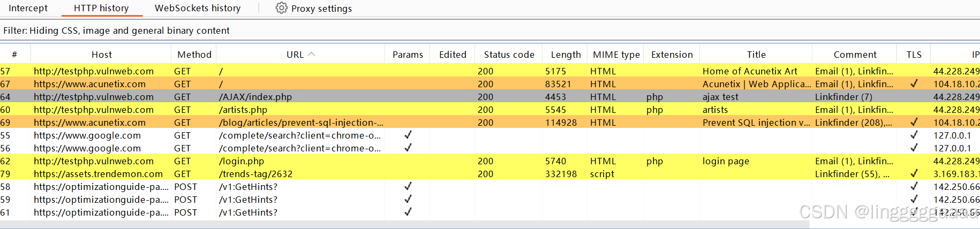Toggle the URL column sort arrow
Image resolution: width=980 pixels, height=229 pixels.
click(x=312, y=54)
